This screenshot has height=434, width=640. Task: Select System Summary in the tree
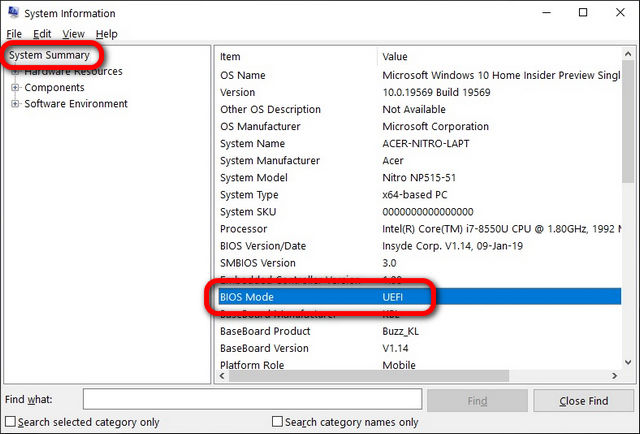[49, 55]
